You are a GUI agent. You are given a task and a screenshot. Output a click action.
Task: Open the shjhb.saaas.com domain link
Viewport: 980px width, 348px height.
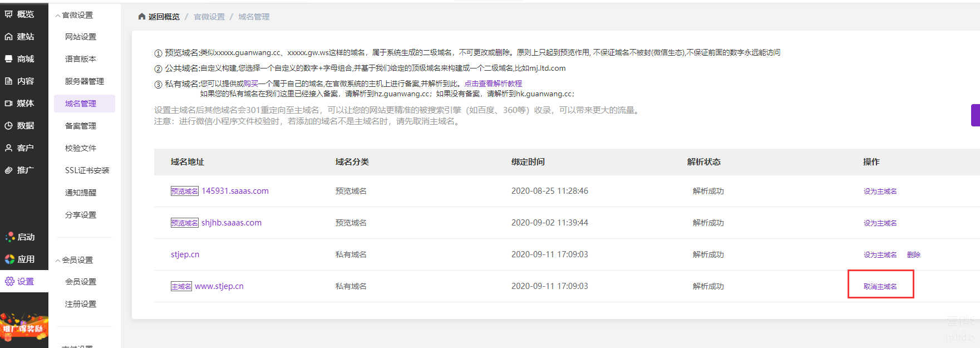[x=232, y=223]
